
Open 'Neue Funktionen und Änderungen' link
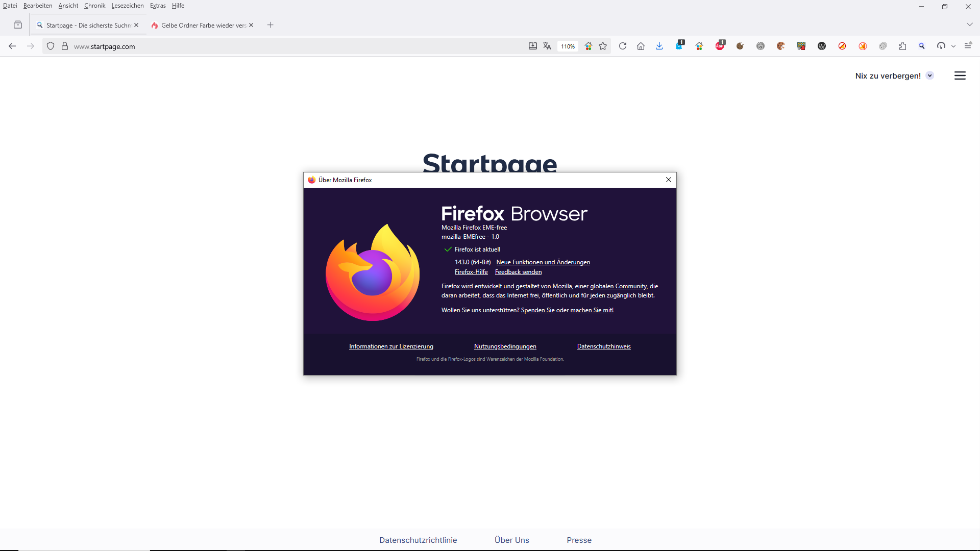tap(543, 262)
